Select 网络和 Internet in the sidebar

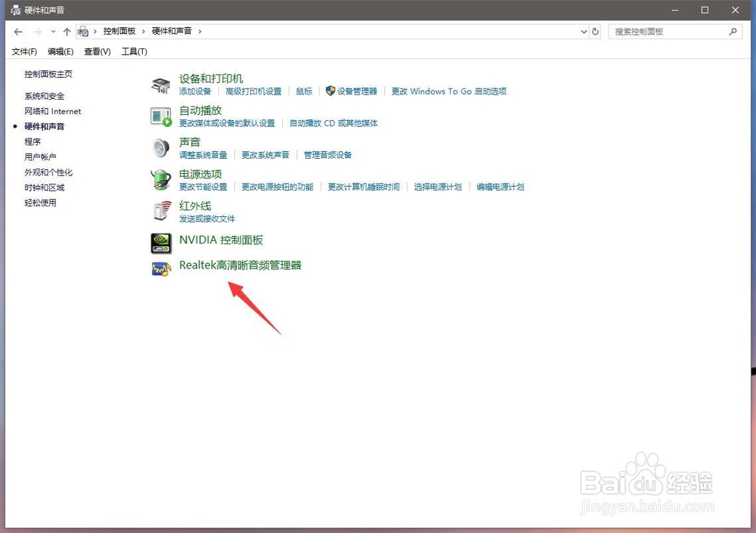52,111
